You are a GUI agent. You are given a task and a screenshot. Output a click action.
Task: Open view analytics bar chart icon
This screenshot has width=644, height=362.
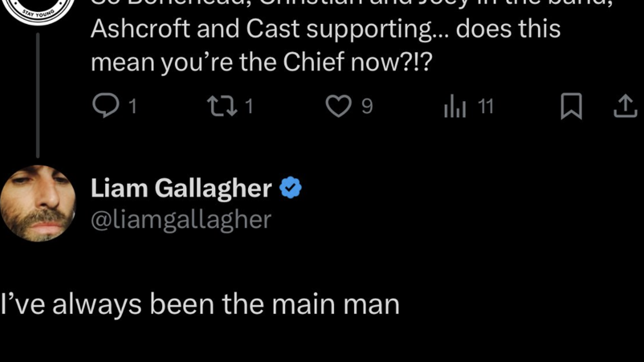[454, 107]
